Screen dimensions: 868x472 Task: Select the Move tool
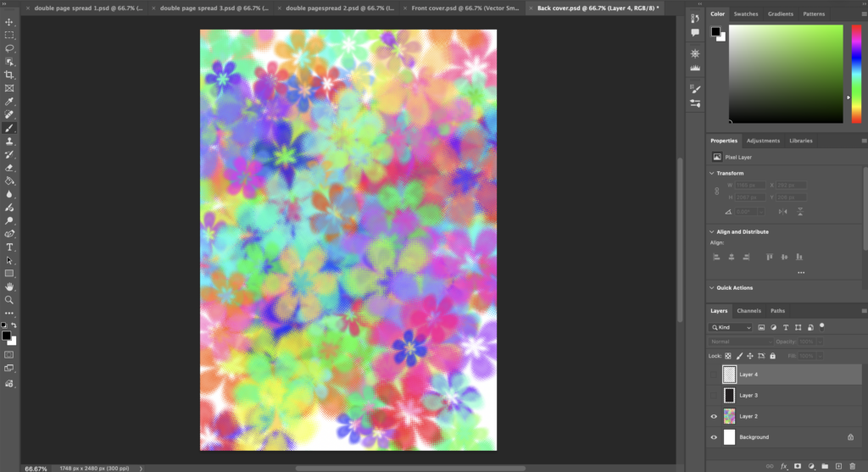point(9,22)
